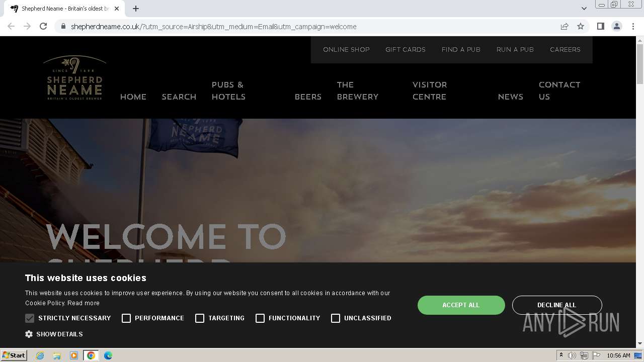Expand Show Details for cookies

click(59, 334)
